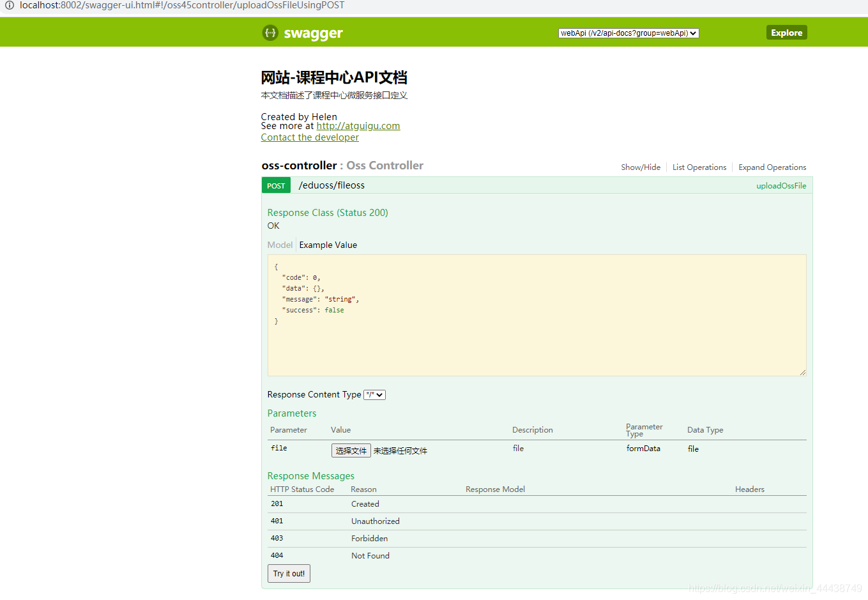The height and width of the screenshot is (600, 868).
Task: Click the resize handle of the JSON box
Action: [803, 373]
